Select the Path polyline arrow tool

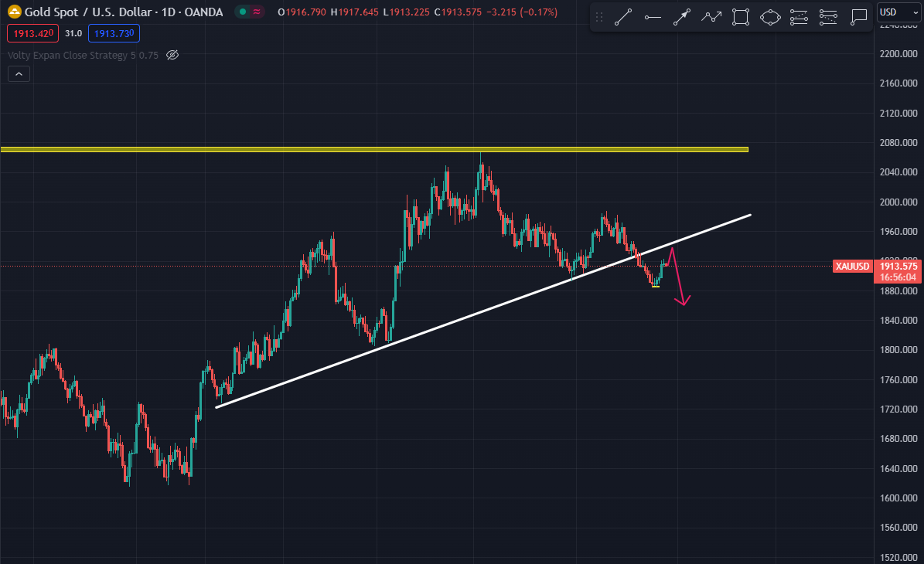pos(711,17)
